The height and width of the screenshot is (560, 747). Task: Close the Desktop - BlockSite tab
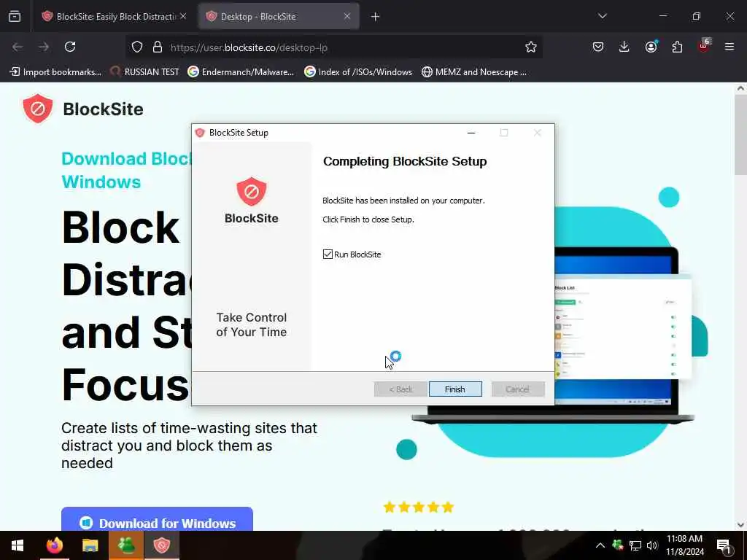(x=347, y=16)
